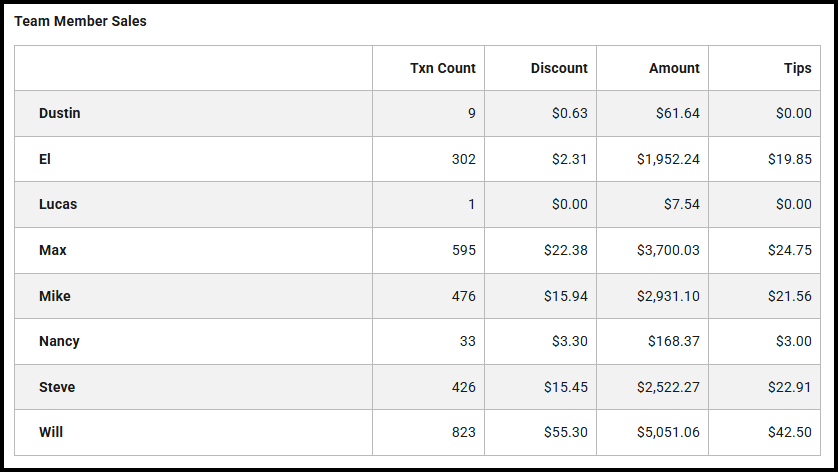Click on team member Will
Viewport: 838px width, 472px height.
(x=51, y=432)
